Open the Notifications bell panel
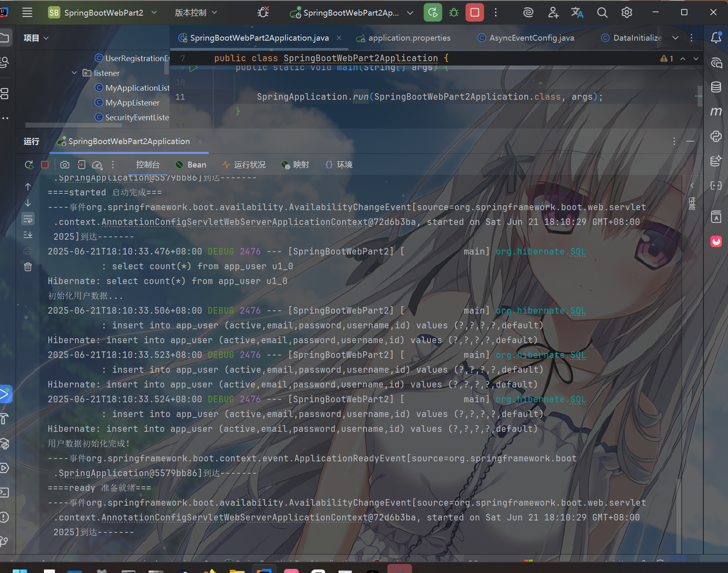 click(x=716, y=38)
